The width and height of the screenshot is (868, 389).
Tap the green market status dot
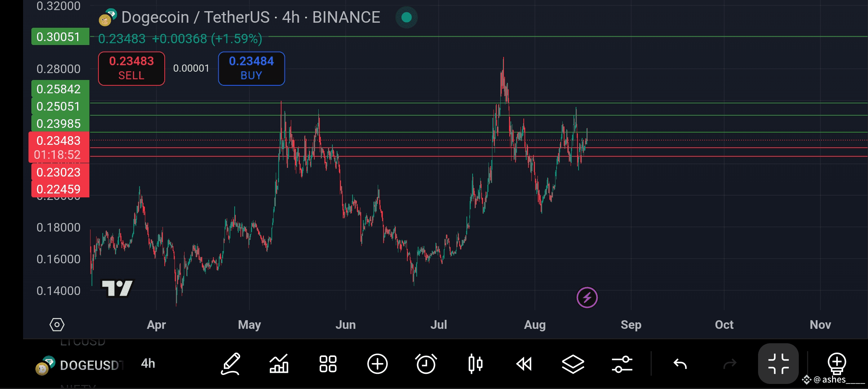tap(407, 17)
